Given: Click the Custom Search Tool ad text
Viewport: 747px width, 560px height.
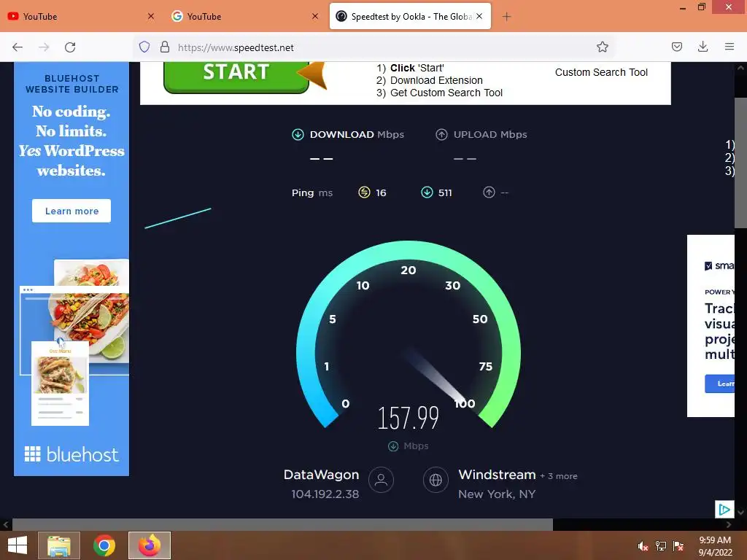Looking at the screenshot, I should 601,72.
